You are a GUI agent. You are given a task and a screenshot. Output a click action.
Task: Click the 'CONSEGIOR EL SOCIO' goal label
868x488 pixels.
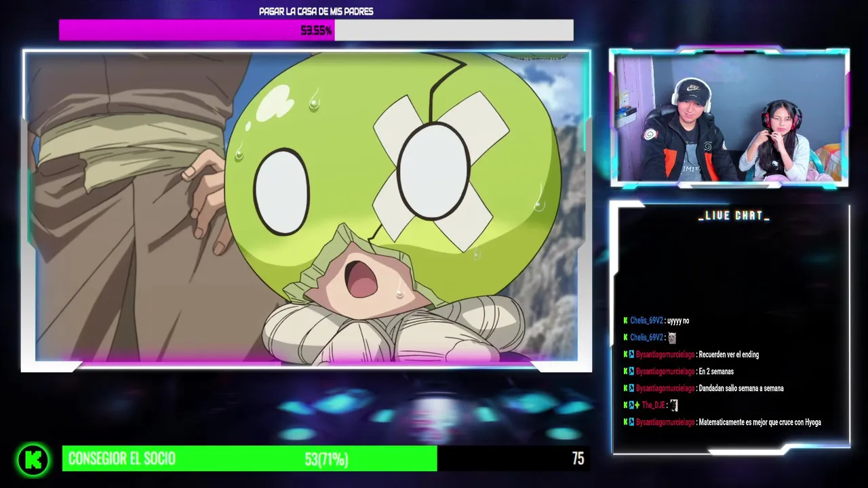tap(122, 459)
